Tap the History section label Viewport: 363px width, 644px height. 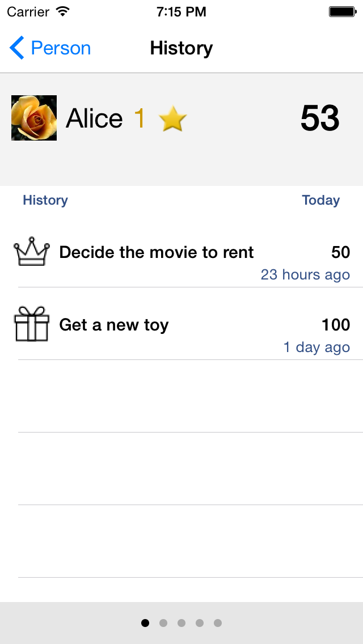45,200
